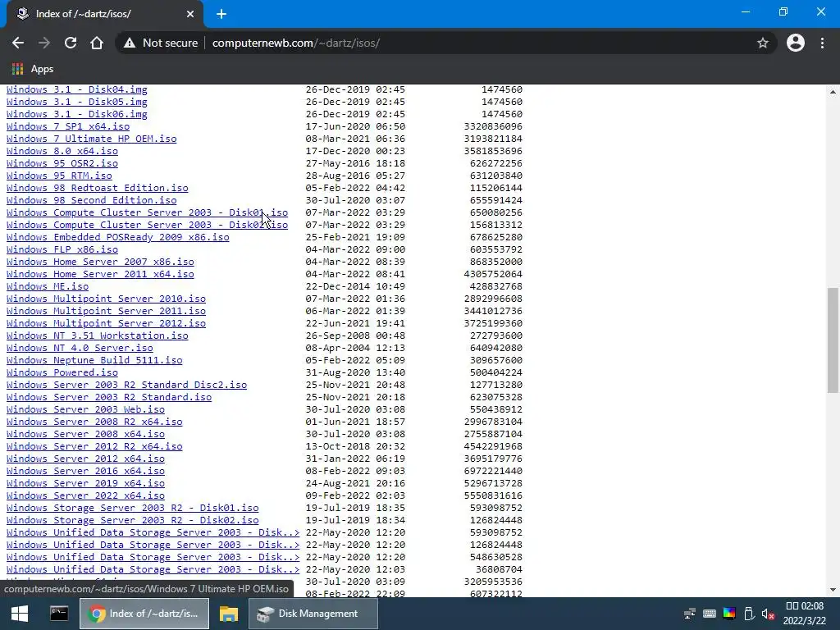
Task: Click the touch keyboard tray icon
Action: click(x=710, y=614)
